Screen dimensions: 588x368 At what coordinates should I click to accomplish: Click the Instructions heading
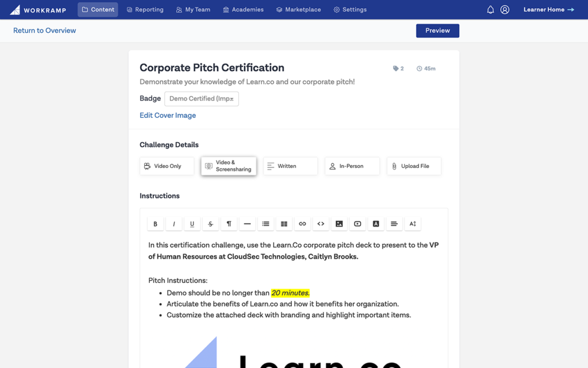tap(160, 196)
